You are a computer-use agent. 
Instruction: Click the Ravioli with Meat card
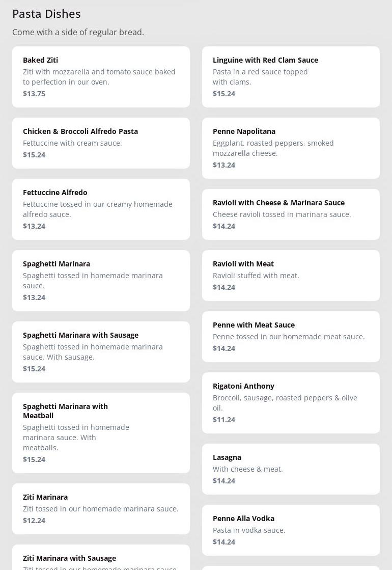click(x=291, y=275)
